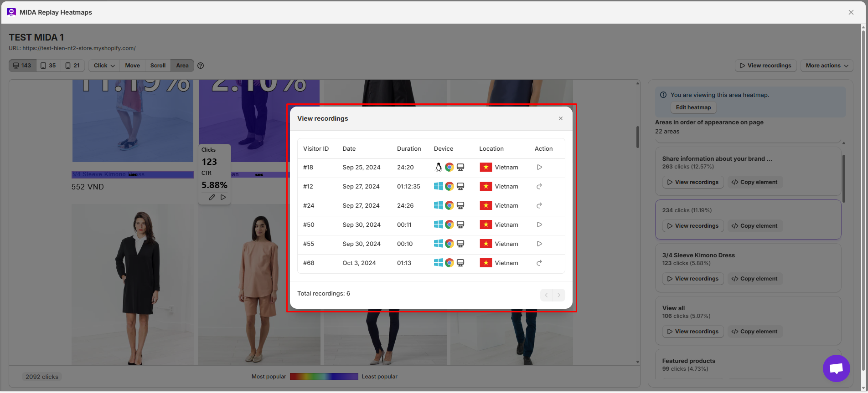Viewport: 868px width, 393px height.
Task: Close the View recordings dialog
Action: 561,118
